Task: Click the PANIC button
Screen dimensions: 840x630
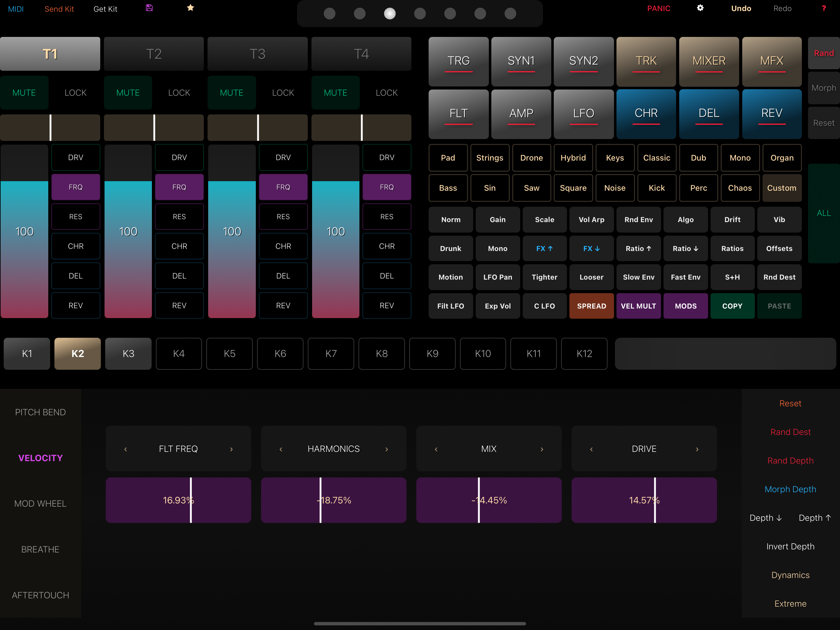Action: tap(659, 8)
